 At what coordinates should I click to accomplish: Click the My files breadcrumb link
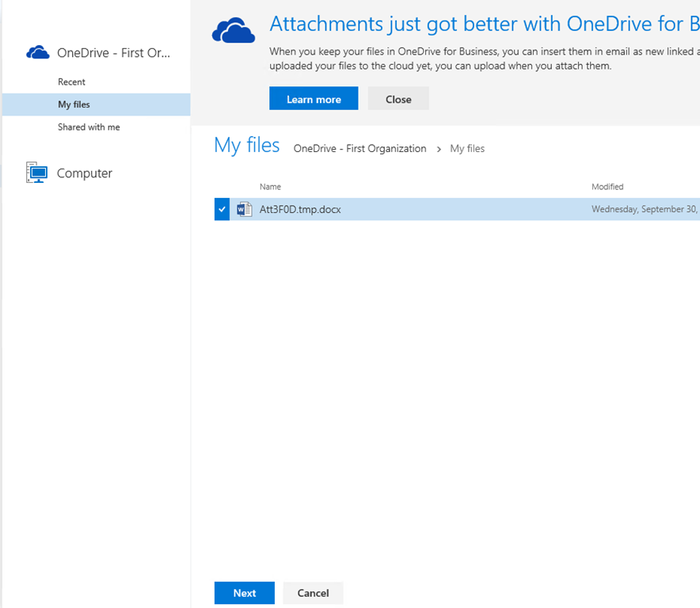tap(466, 148)
